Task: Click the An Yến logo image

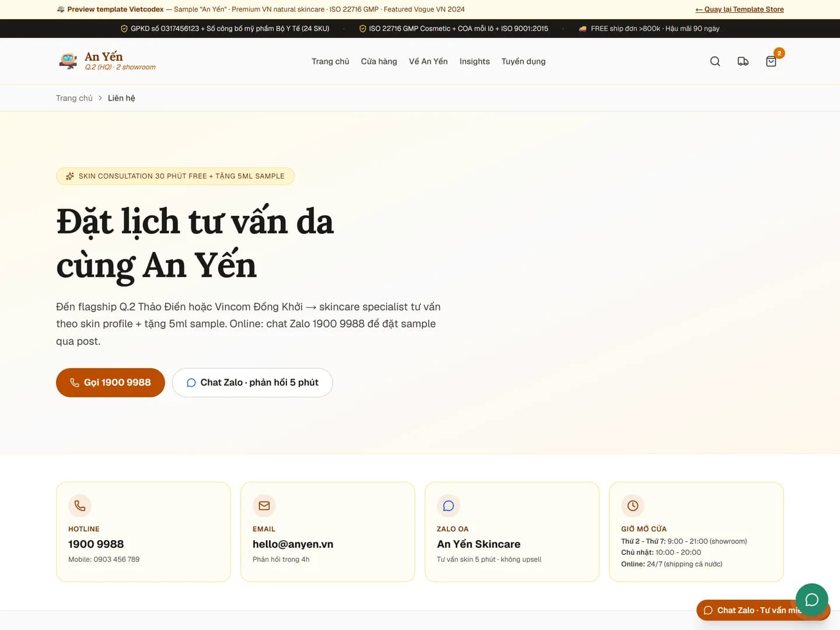Action: pos(68,61)
